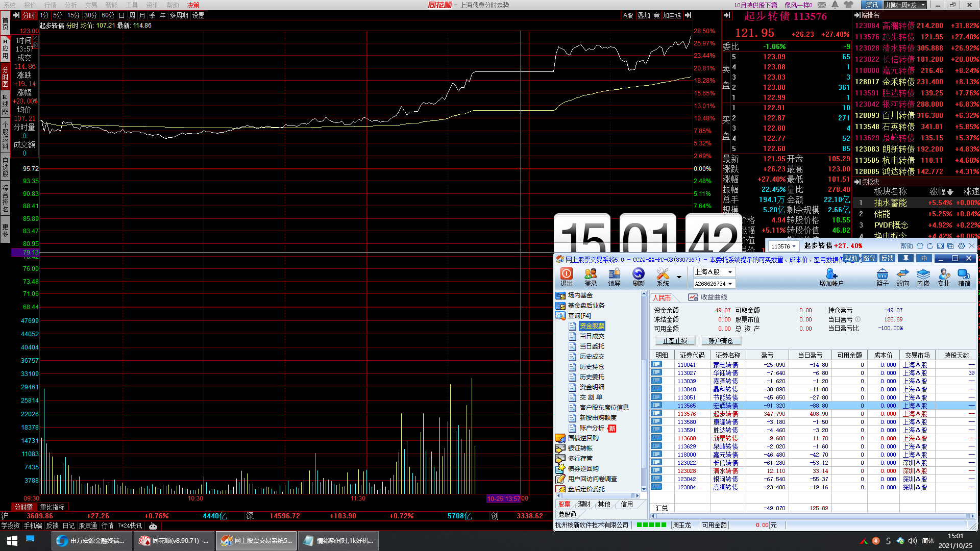Open 当日成交 in the query tree
The height and width of the screenshot is (551, 980).
[592, 336]
